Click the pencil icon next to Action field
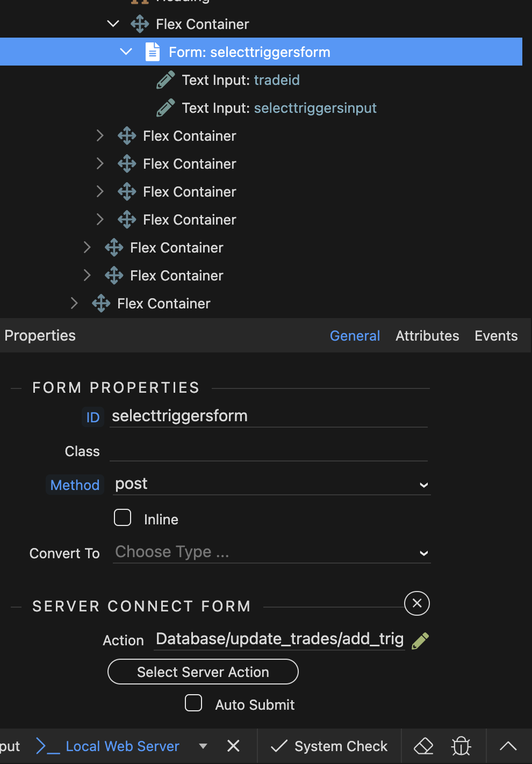Screen dimensions: 532x764 pos(420,640)
